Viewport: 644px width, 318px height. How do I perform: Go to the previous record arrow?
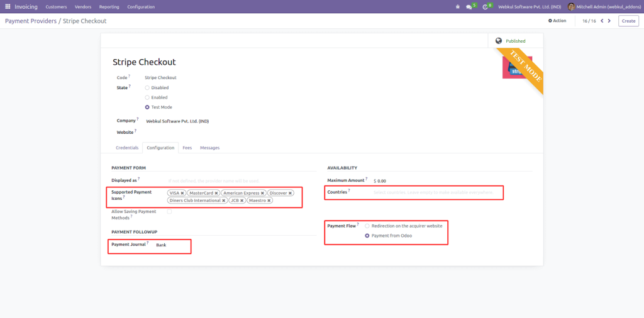coord(602,21)
